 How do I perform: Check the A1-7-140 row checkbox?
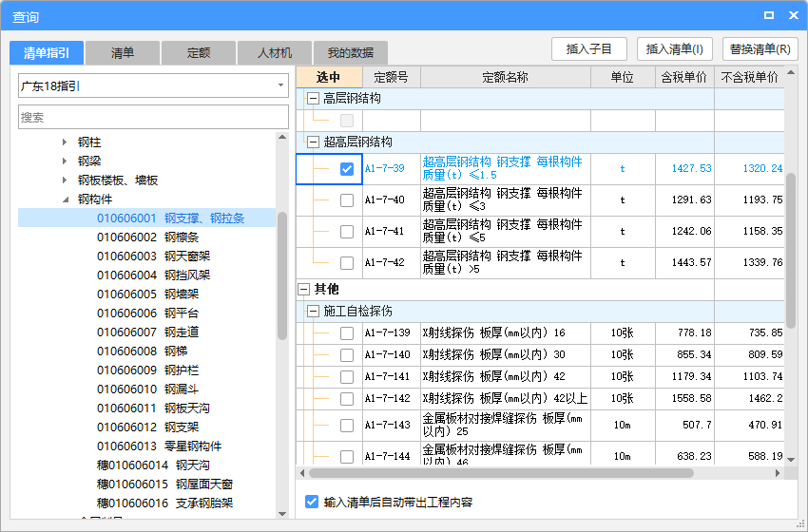pos(347,355)
